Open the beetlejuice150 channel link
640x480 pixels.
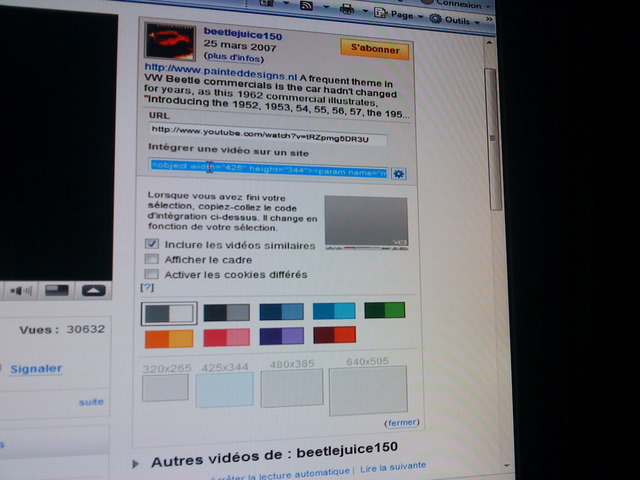[243, 34]
